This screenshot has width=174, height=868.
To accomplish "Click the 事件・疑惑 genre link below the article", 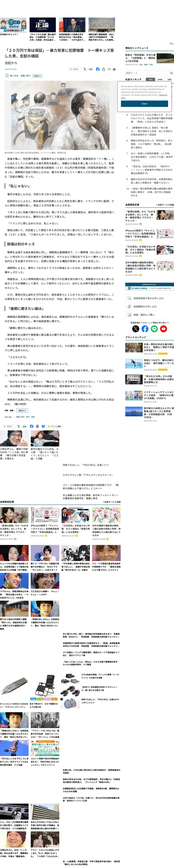I will click(x=30, y=417).
